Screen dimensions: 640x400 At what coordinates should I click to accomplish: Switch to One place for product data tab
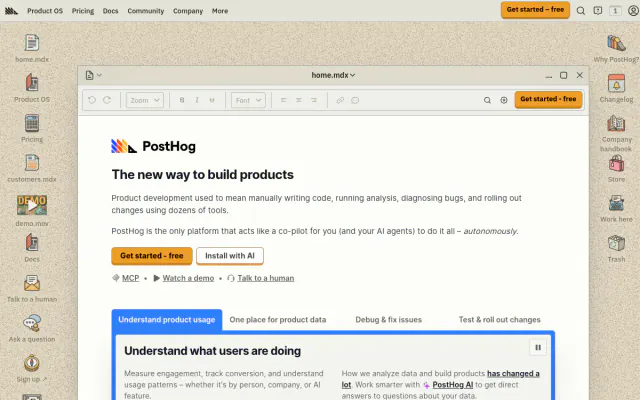coord(278,320)
